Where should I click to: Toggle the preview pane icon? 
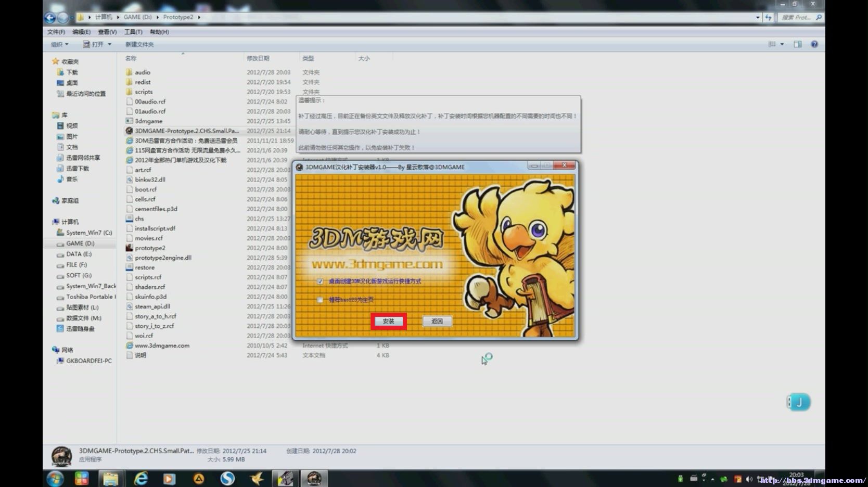(x=798, y=44)
